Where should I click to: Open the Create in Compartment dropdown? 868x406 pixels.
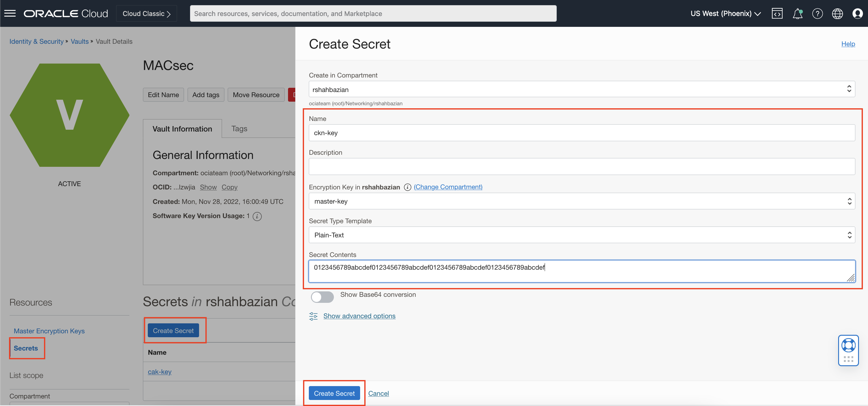click(x=581, y=89)
